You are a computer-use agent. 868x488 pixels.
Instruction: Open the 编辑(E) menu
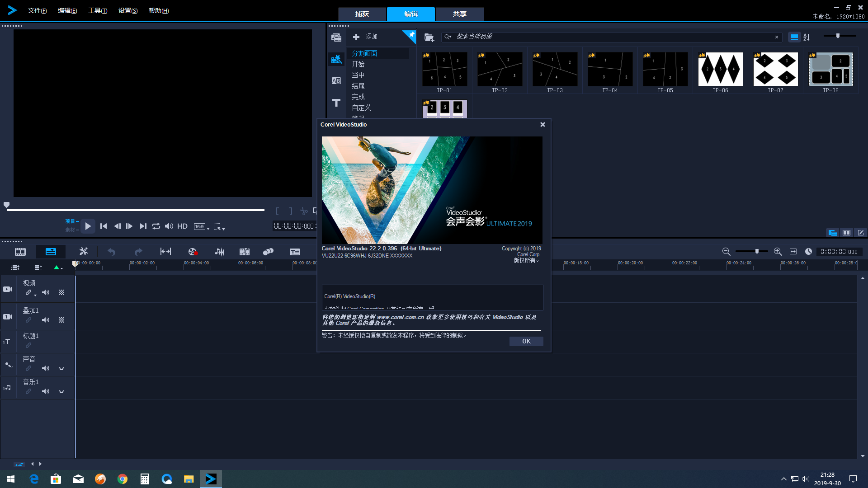(x=67, y=10)
